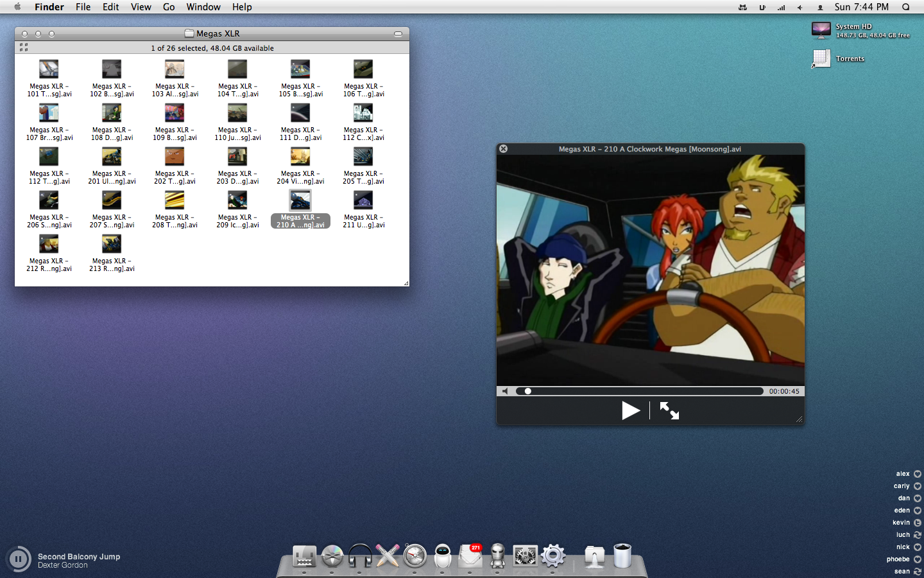Open Mail with 271 badge in Dock

(470, 556)
